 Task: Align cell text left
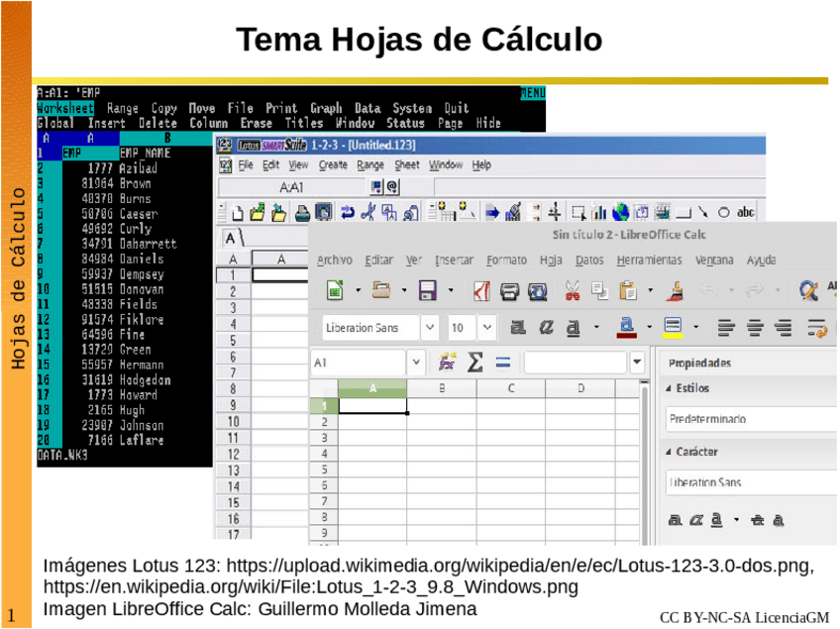pyautogui.click(x=726, y=327)
